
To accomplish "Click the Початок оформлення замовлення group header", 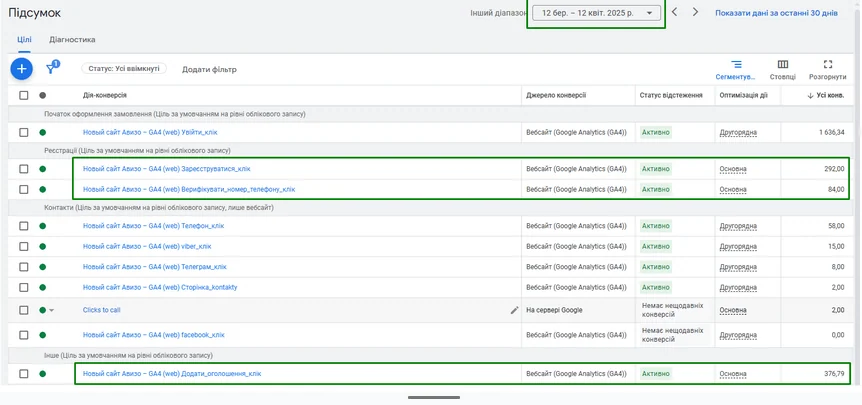I will click(x=175, y=114).
